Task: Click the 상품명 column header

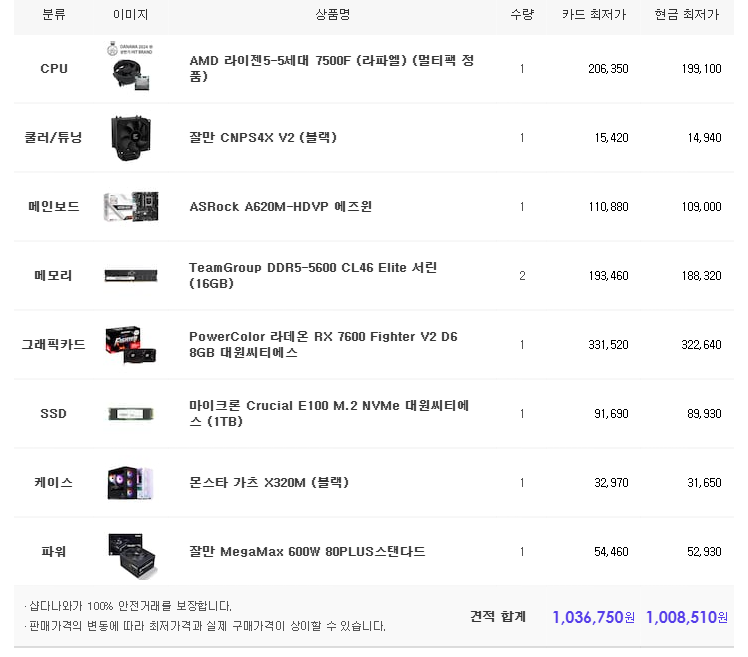Action: coord(332,15)
